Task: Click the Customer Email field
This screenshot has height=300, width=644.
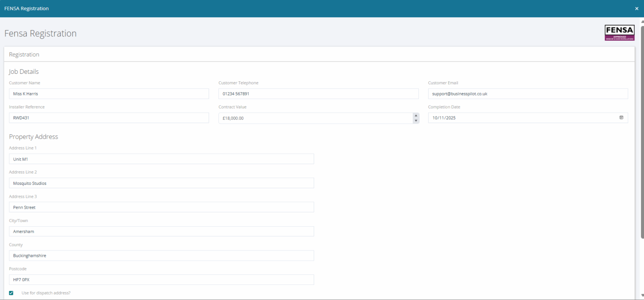Action: pyautogui.click(x=528, y=93)
